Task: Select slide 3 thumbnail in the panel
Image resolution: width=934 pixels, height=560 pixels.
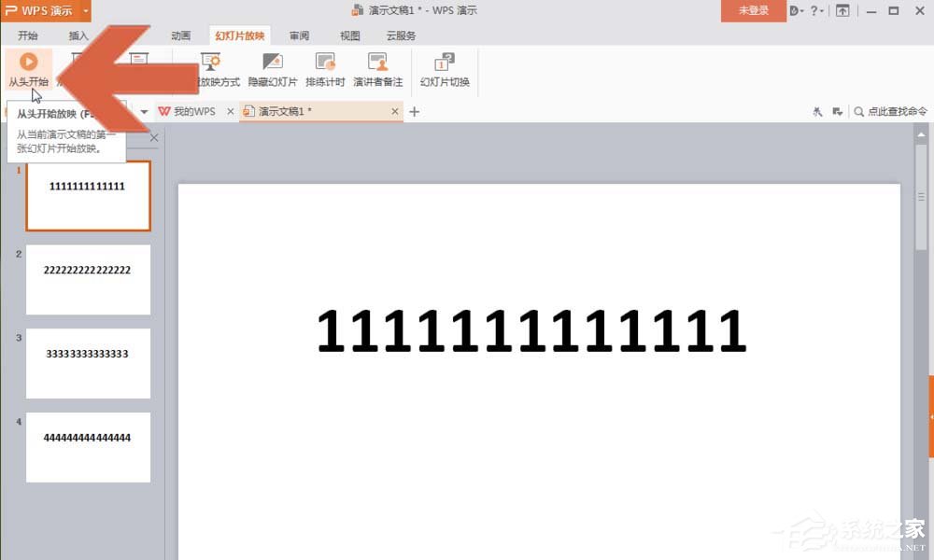Action: [87, 363]
